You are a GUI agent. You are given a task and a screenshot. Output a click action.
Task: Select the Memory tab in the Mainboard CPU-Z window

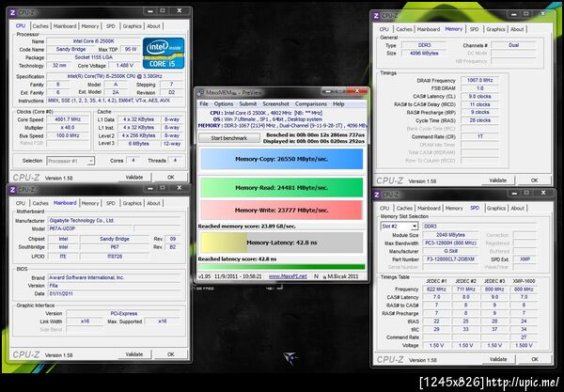click(89, 203)
